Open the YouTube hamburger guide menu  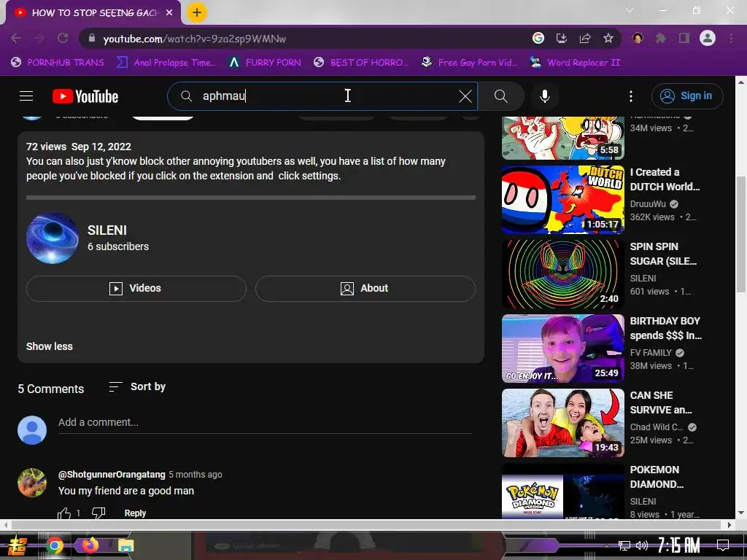point(26,96)
